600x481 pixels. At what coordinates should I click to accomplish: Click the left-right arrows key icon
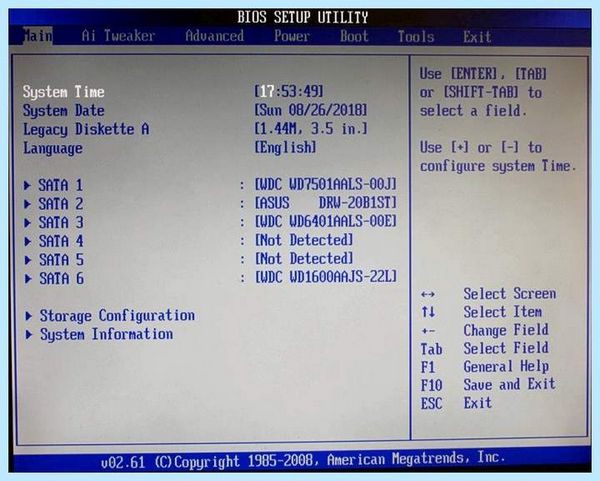coord(427,295)
